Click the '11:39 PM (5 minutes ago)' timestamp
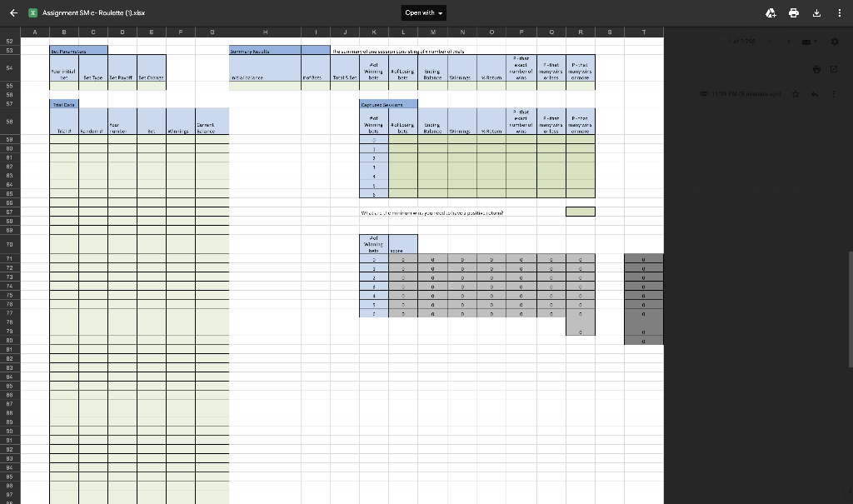The height and width of the screenshot is (504, 853). tap(746, 94)
